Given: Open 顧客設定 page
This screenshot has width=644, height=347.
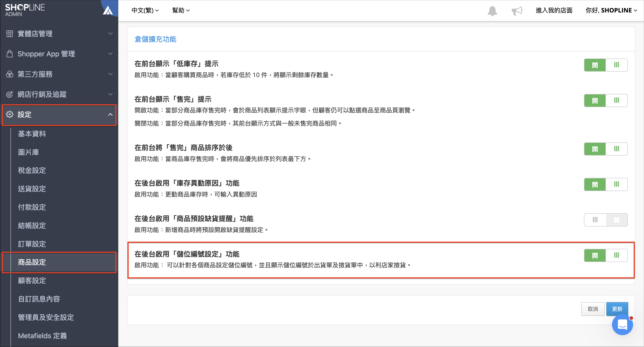Looking at the screenshot, I should pos(32,280).
